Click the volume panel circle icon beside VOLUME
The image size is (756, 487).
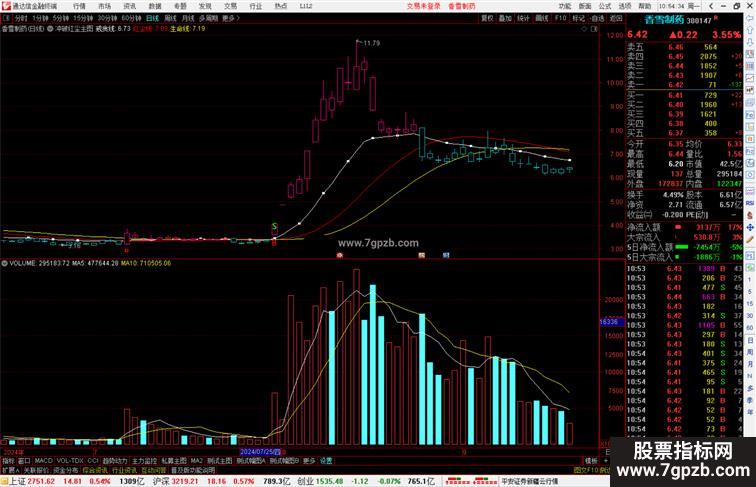point(4,263)
